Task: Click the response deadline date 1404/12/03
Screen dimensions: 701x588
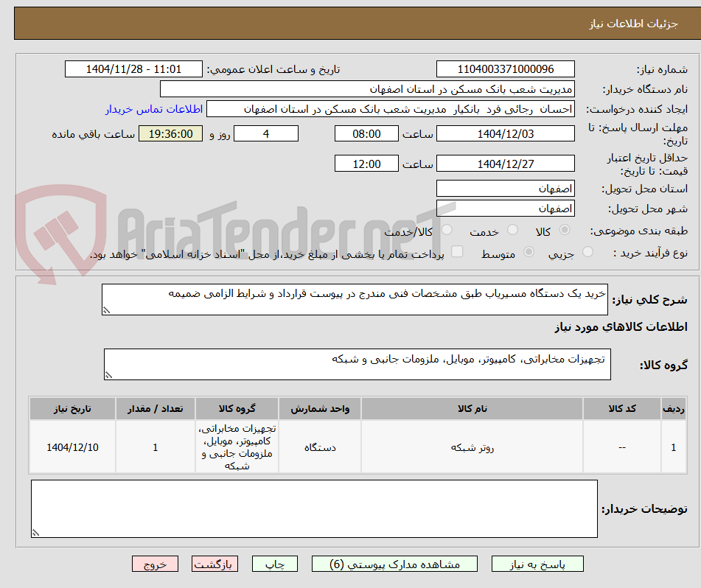Action: coord(505,133)
